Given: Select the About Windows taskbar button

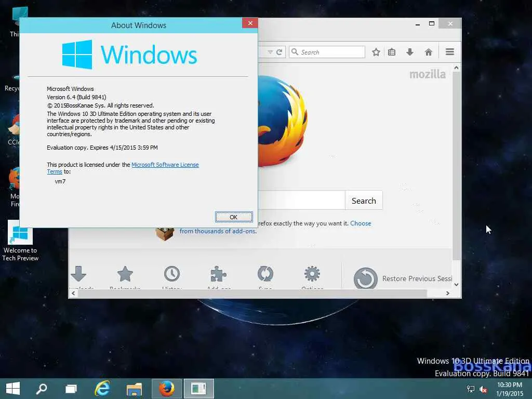Looking at the screenshot, I should 199,389.
